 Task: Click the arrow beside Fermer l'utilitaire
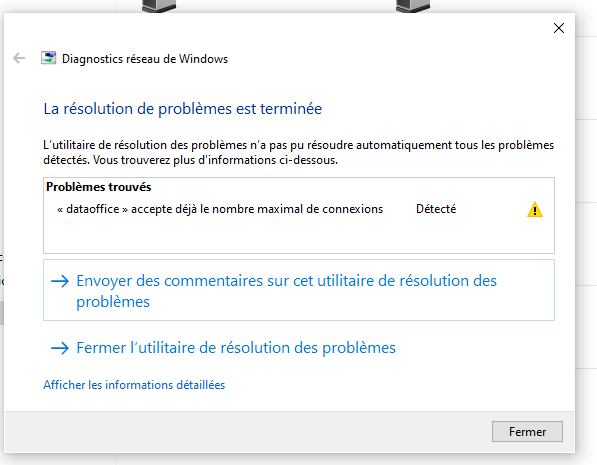coord(60,348)
